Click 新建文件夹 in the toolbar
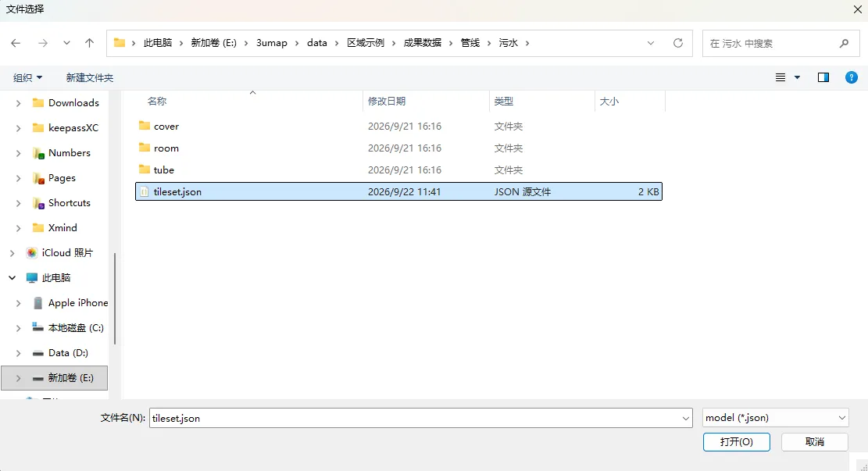 [90, 78]
